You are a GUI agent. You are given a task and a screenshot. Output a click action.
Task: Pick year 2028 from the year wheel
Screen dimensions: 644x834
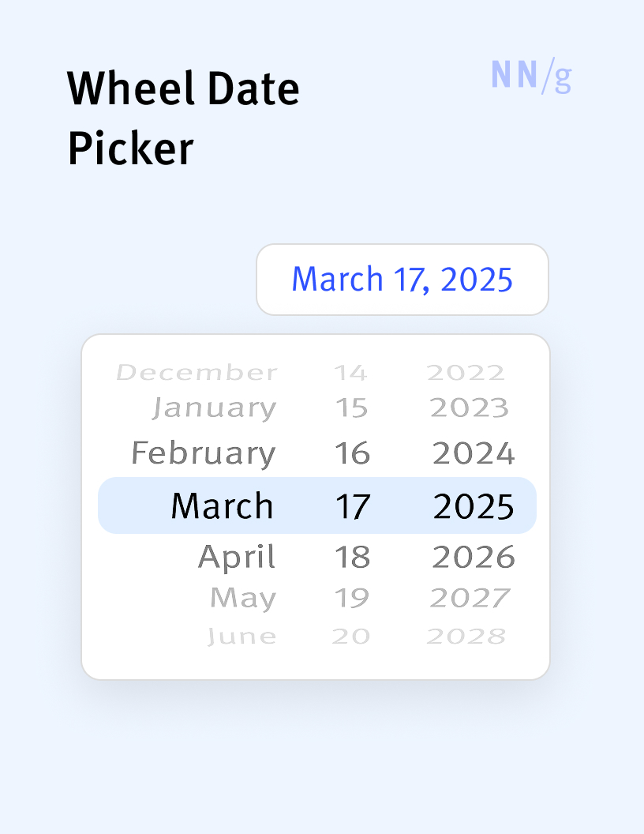(x=466, y=636)
